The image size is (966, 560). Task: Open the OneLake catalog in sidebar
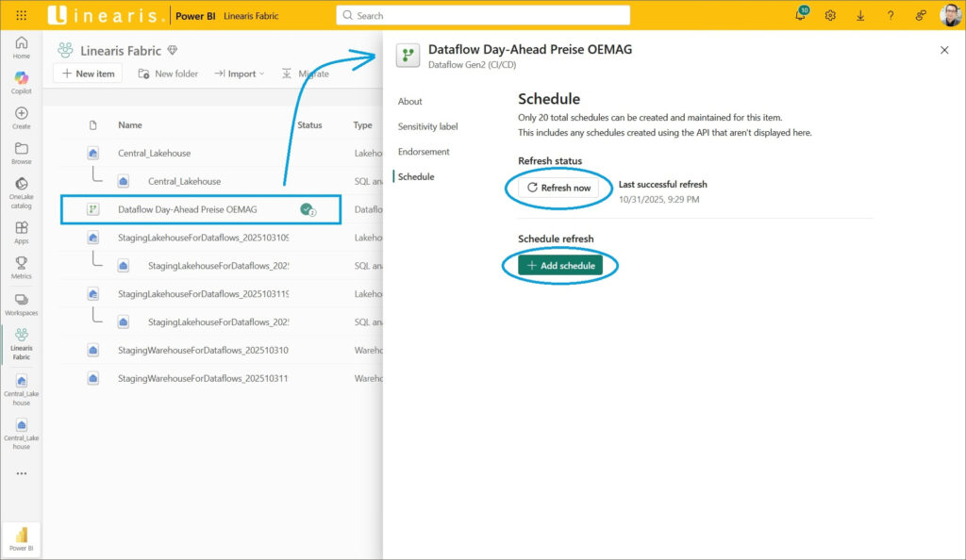coord(21,185)
